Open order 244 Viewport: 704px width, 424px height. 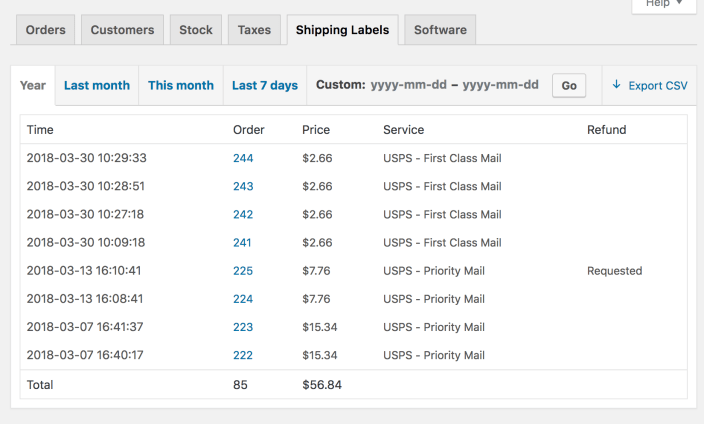tap(243, 158)
